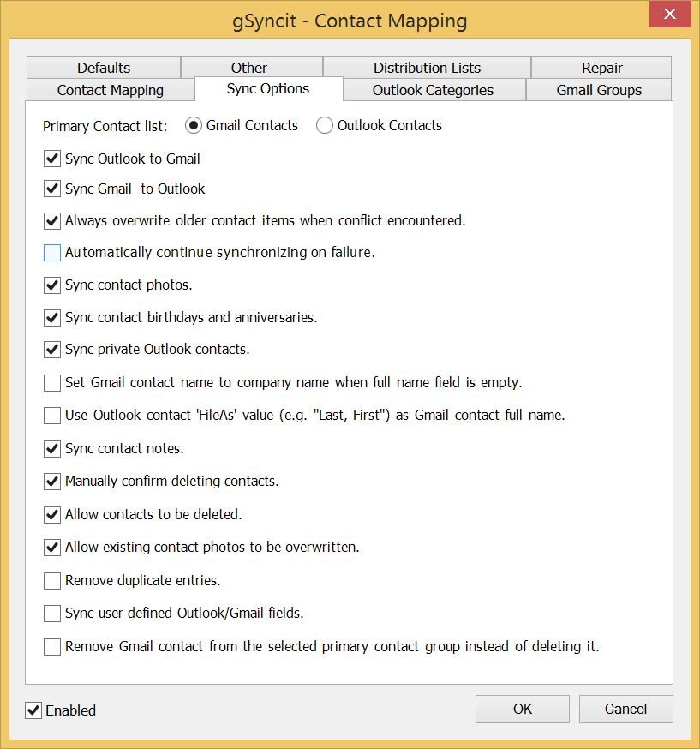Toggle Sync contact notes checkbox
The width and height of the screenshot is (700, 749).
click(52, 449)
